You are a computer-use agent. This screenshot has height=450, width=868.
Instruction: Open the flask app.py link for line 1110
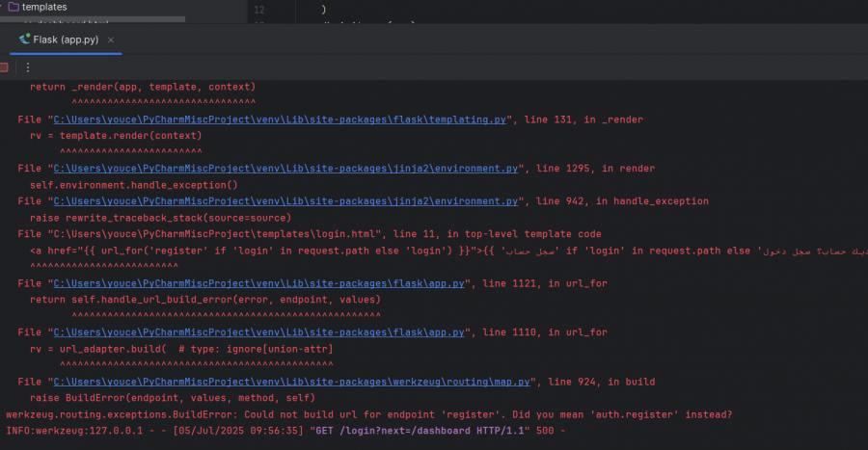260,332
